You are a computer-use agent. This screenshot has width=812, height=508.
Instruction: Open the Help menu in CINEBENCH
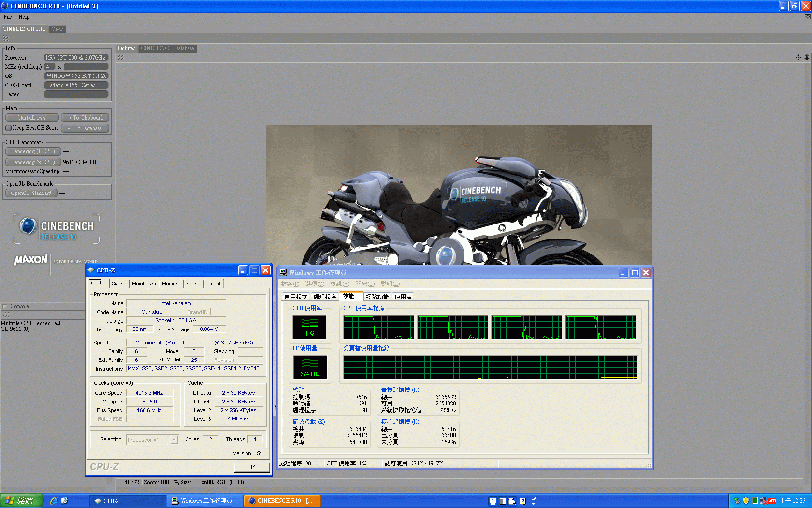click(x=24, y=17)
